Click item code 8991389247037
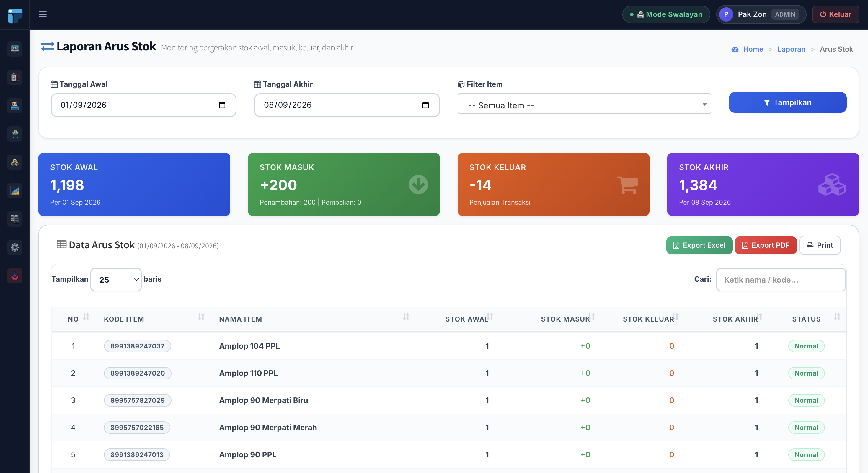 point(138,346)
